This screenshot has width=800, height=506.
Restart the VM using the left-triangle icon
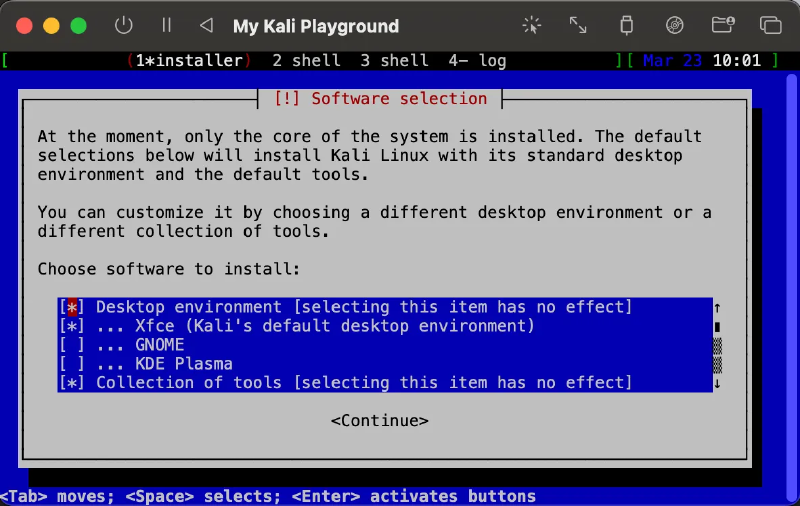pyautogui.click(x=206, y=26)
